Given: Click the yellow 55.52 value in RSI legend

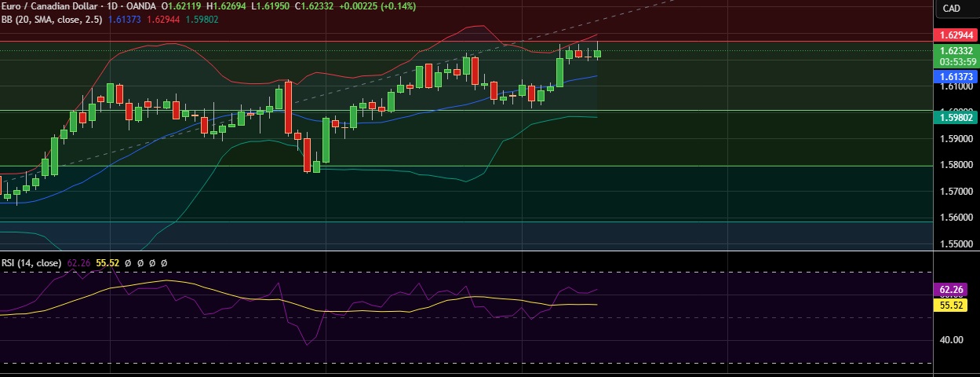Looking at the screenshot, I should tap(107, 263).
